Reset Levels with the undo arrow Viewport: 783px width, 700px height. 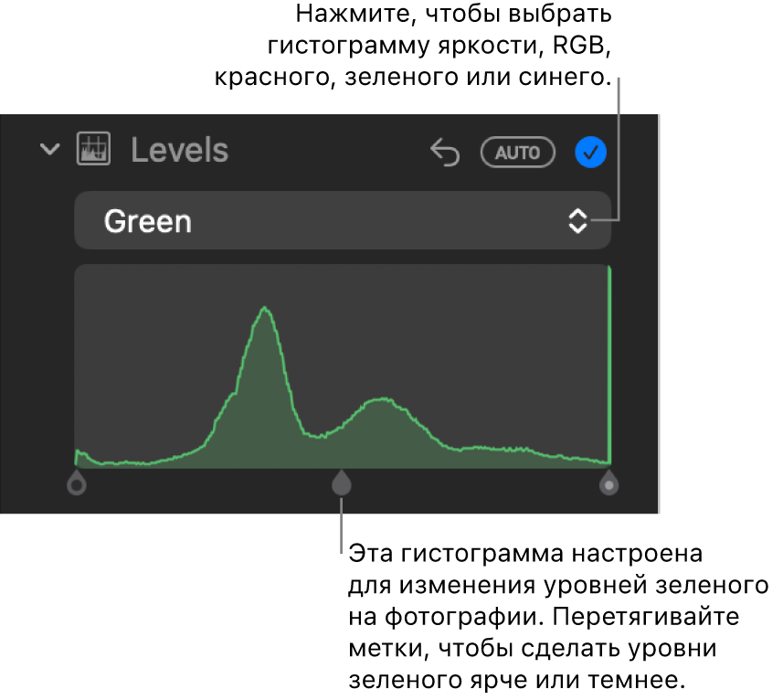click(445, 152)
